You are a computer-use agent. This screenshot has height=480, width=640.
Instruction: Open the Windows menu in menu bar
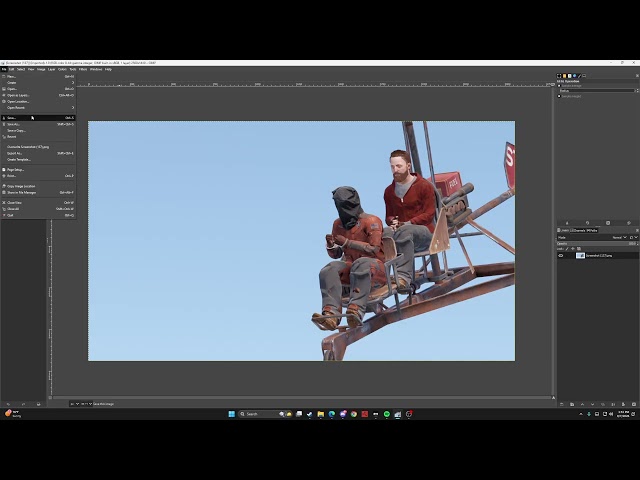click(96, 69)
